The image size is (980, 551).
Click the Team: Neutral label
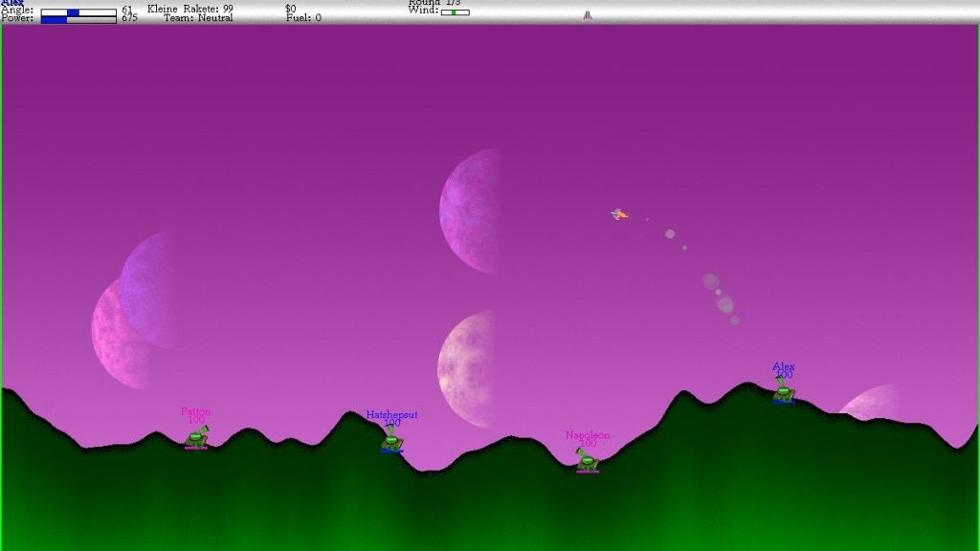(x=198, y=18)
